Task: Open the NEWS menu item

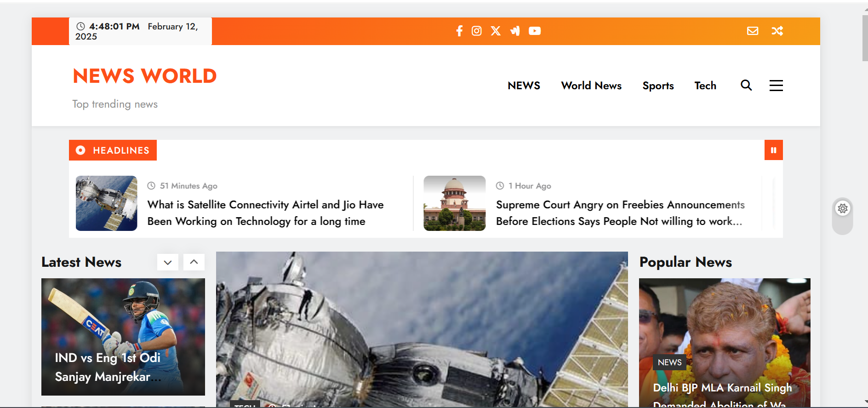Action: [524, 86]
